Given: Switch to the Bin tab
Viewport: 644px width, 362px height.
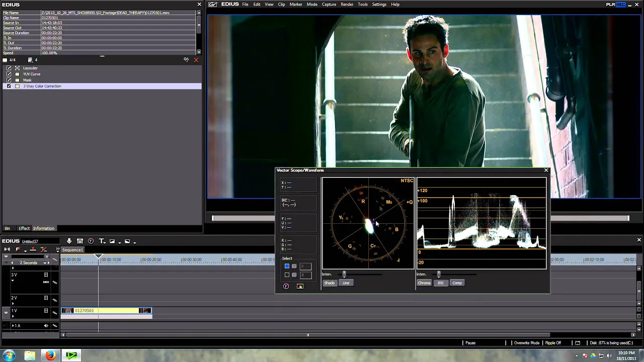Looking at the screenshot, I should coord(7,228).
